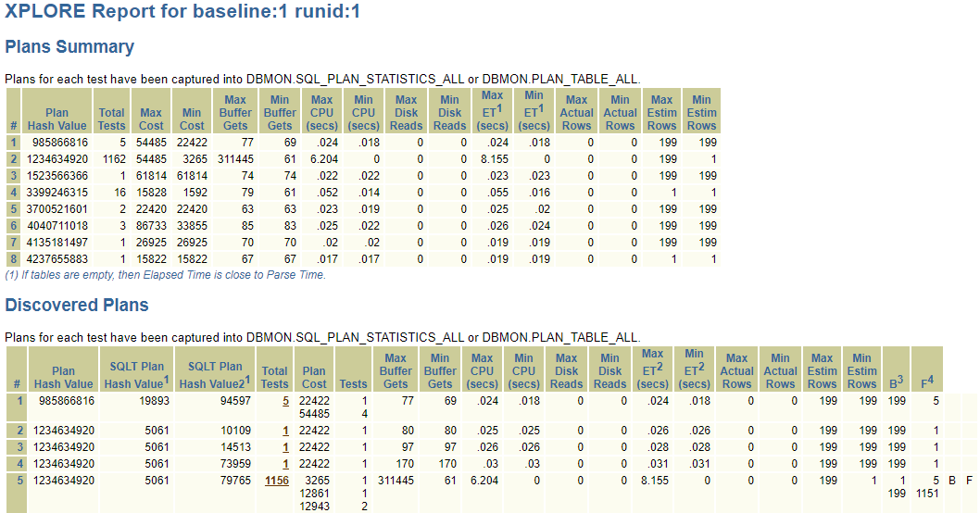Image resolution: width=980 pixels, height=513 pixels.
Task: Click the XPLORE Report title
Action: [182, 11]
